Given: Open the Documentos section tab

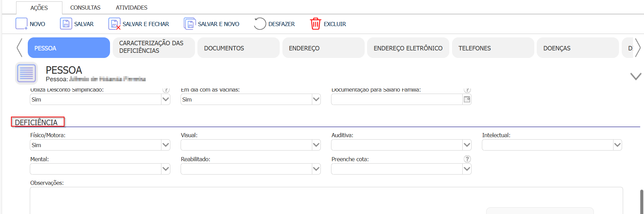Looking at the screenshot, I should tap(238, 48).
